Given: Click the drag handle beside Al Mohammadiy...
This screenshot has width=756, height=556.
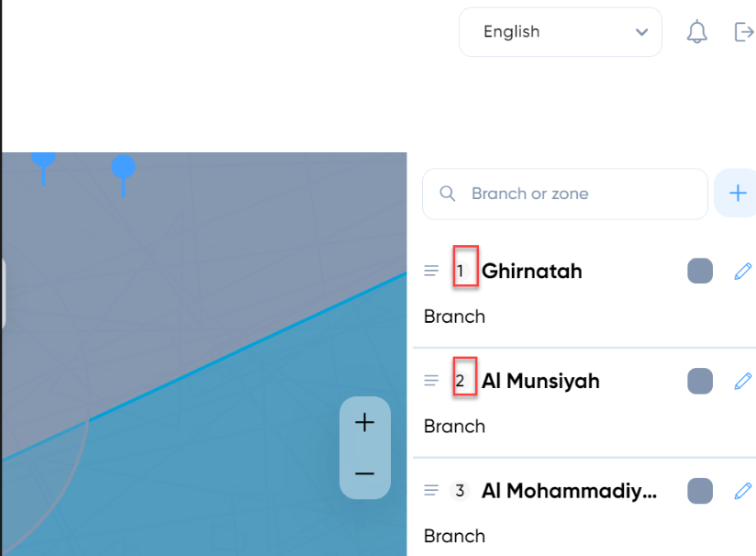Looking at the screenshot, I should [431, 491].
